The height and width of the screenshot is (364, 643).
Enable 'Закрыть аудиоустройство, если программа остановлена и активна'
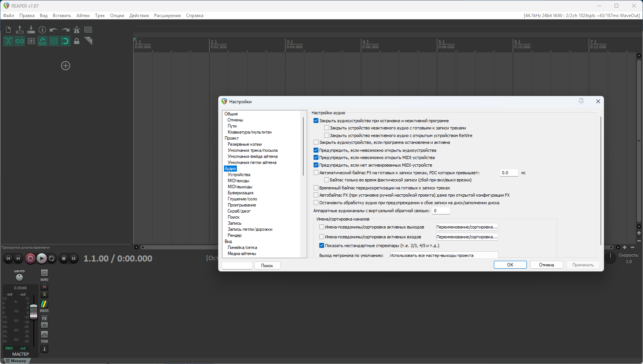(x=316, y=142)
